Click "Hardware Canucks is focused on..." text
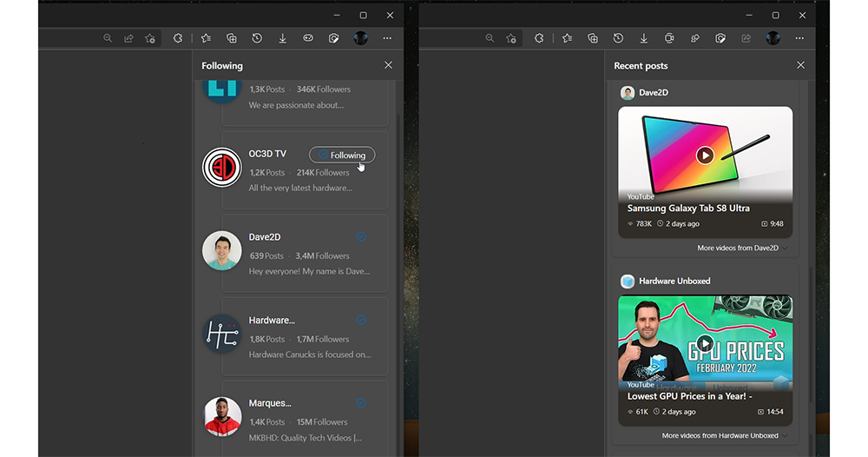 [310, 354]
